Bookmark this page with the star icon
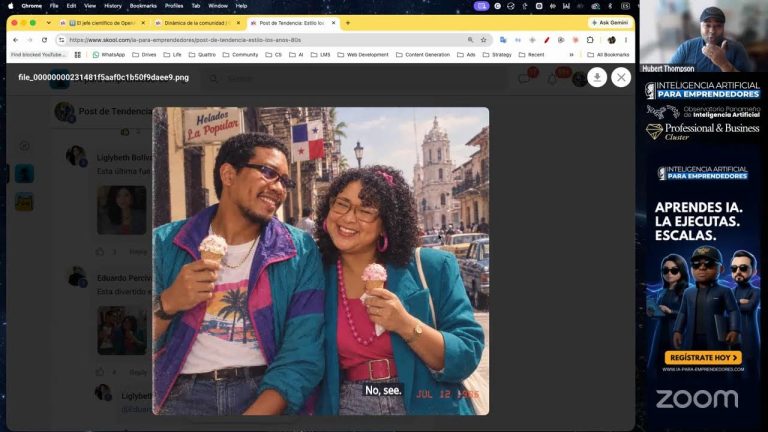 coord(483,40)
